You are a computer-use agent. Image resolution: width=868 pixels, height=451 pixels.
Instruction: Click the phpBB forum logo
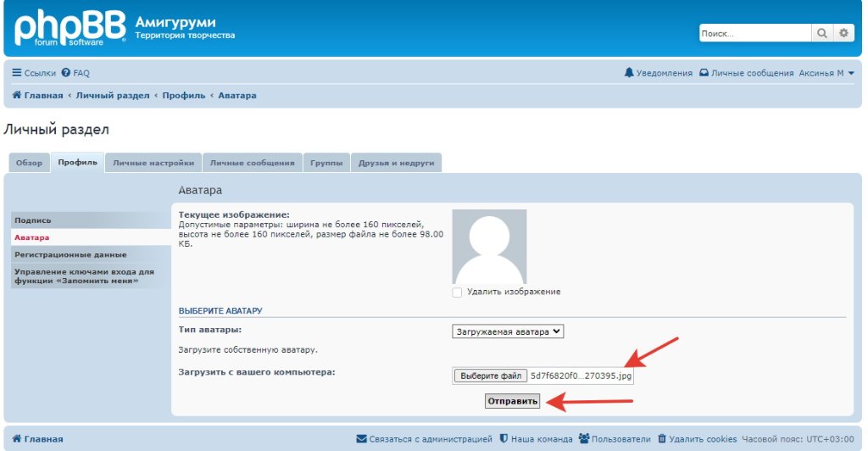70,28
